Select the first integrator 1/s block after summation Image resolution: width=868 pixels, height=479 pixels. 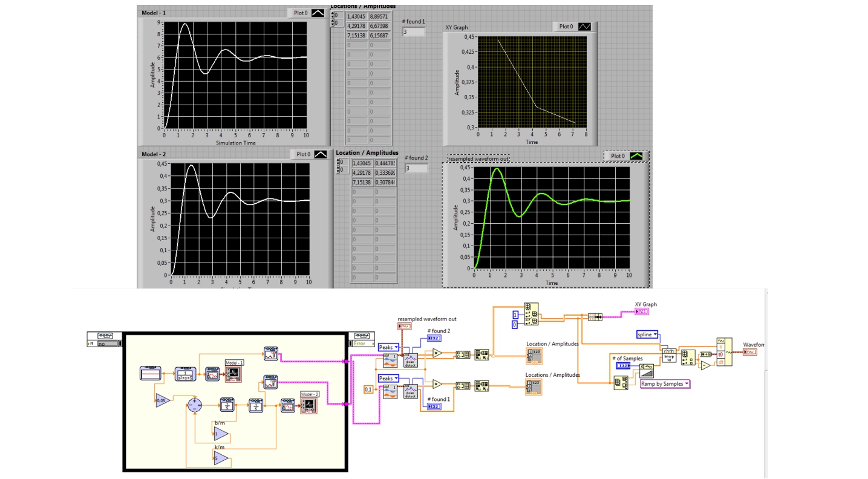click(227, 406)
